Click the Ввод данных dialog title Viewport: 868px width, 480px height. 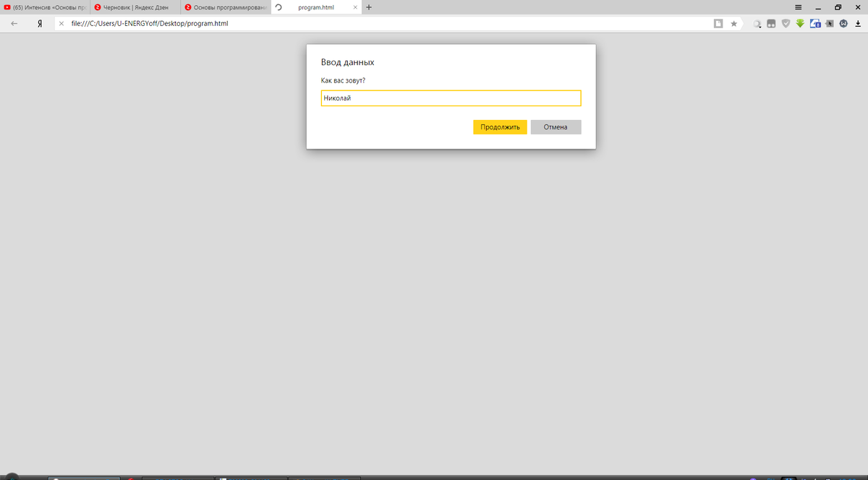[348, 63]
